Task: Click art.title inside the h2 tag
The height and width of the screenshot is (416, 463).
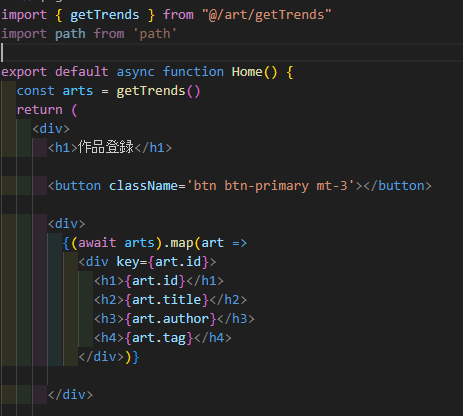Action: (x=167, y=300)
